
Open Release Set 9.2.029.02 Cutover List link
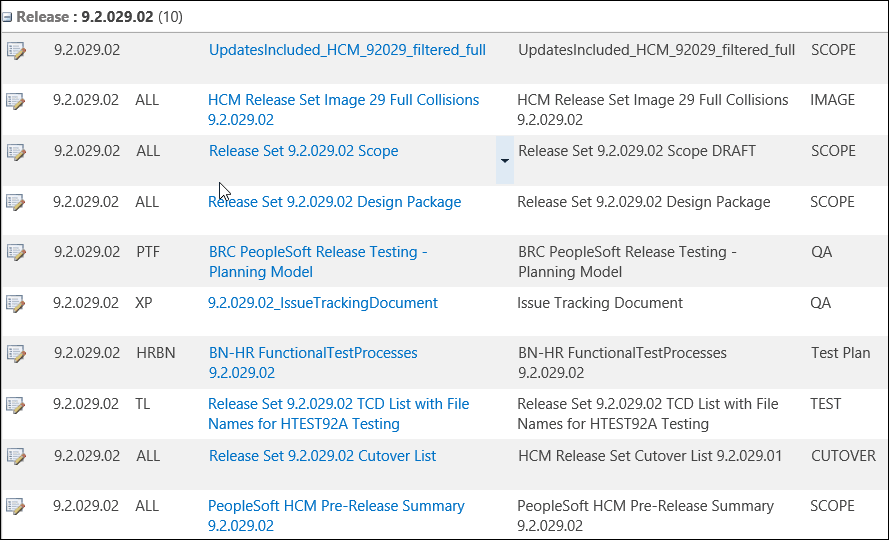[x=322, y=456]
